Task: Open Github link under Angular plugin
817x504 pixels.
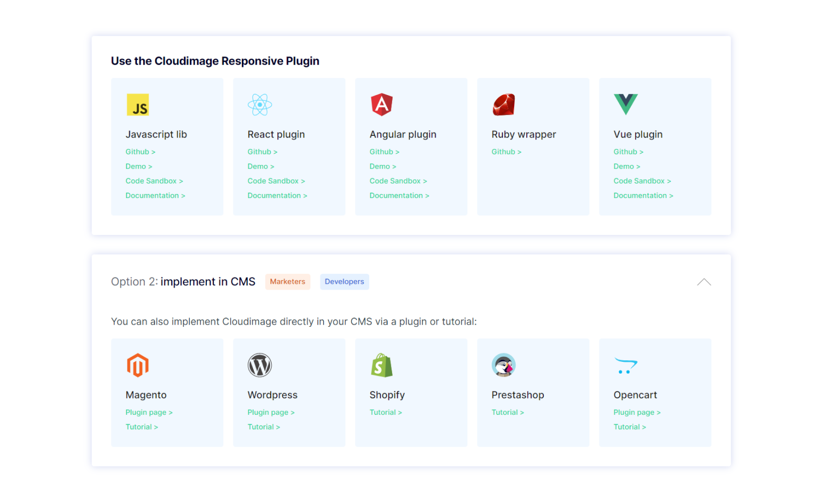Action: 385,152
